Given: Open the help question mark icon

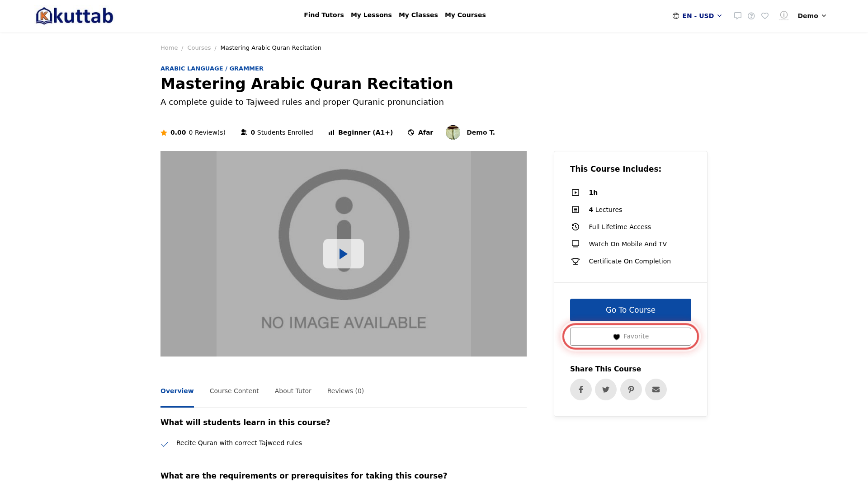Looking at the screenshot, I should (x=751, y=16).
